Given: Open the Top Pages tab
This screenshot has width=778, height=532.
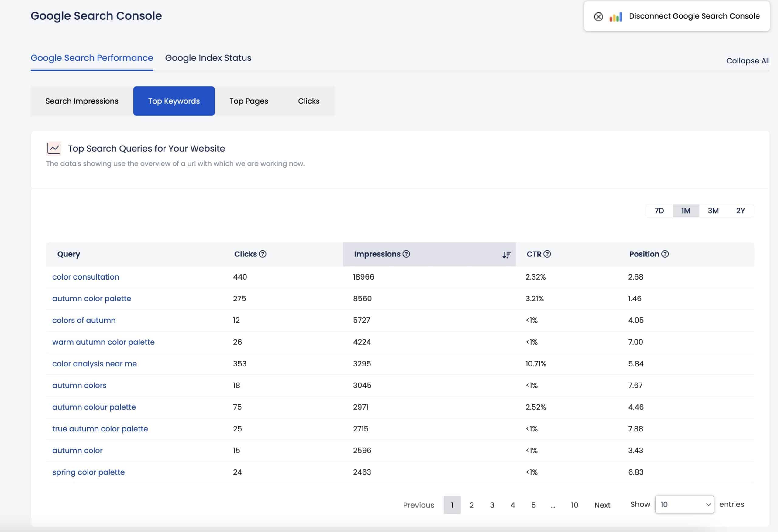Looking at the screenshot, I should [249, 101].
